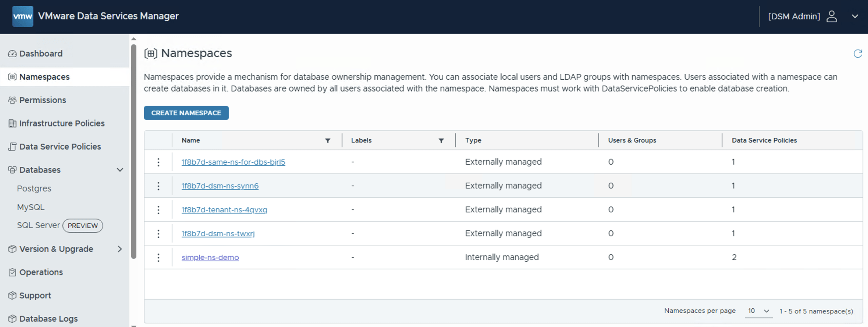868x327 pixels.
Task: Click the Permissions sidebar icon
Action: 12,100
